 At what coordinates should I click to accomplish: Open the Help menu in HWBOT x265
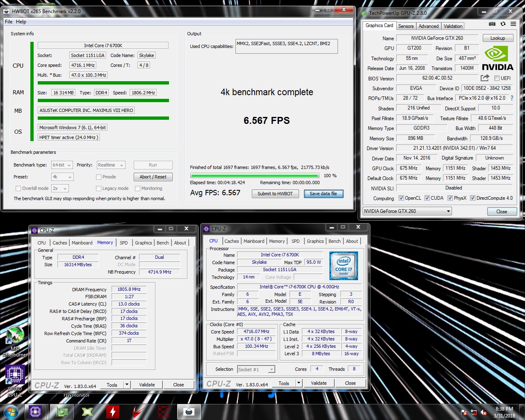pos(21,22)
